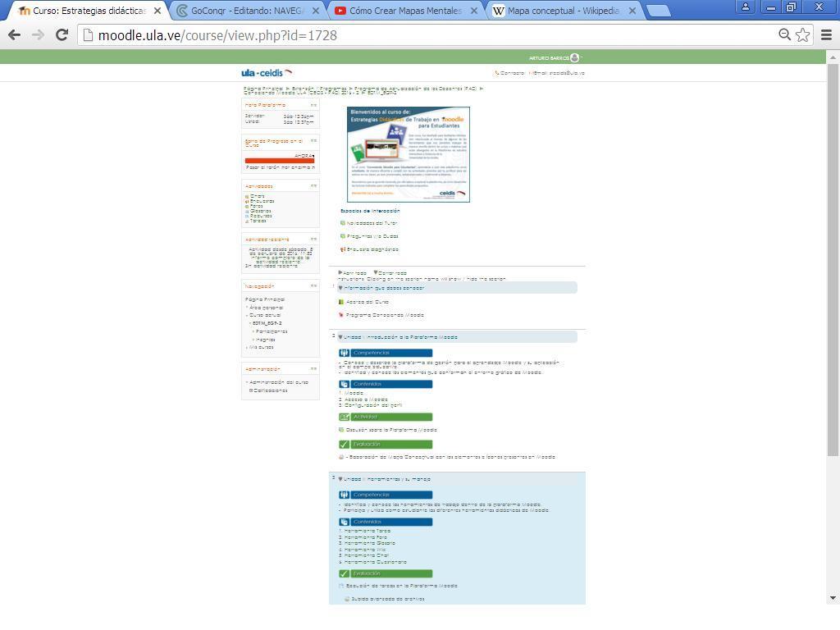840x630 pixels.
Task: Close the Wikipedia Mapa conceptual tab
Action: (632, 11)
